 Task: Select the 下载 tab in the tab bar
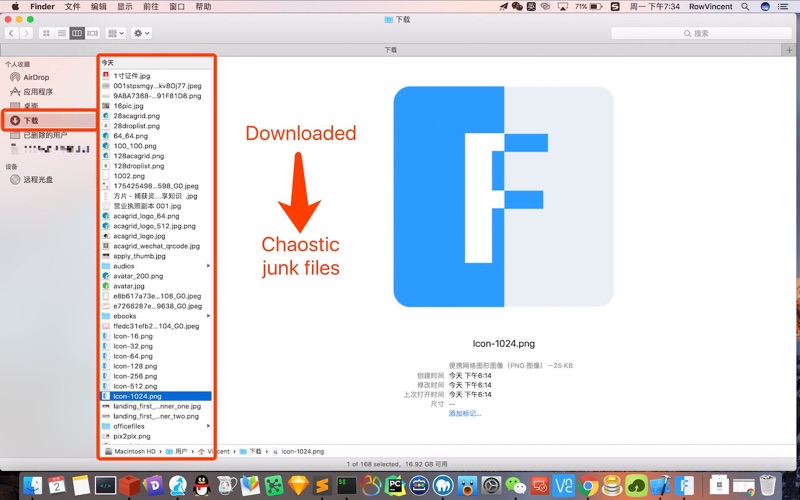pyautogui.click(x=391, y=50)
